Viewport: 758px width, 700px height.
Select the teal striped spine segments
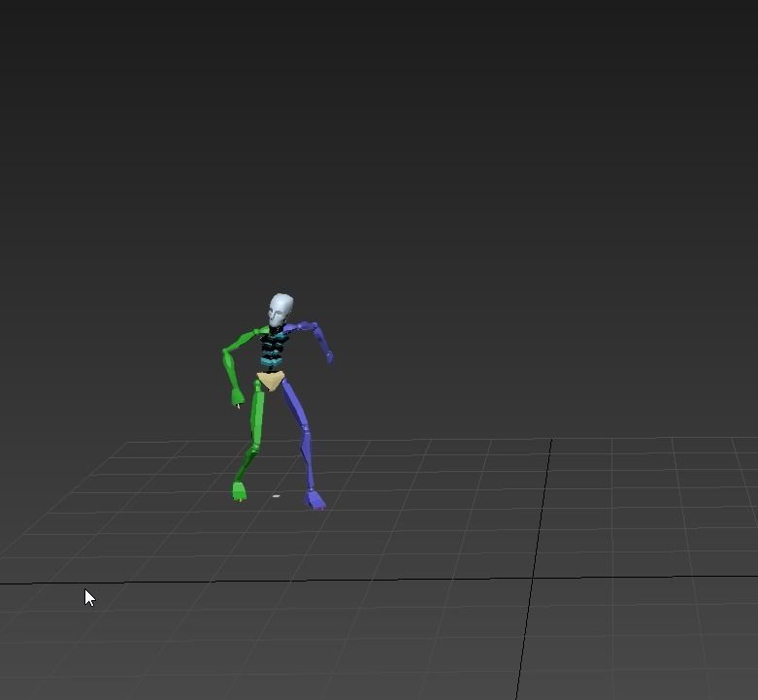click(x=273, y=350)
